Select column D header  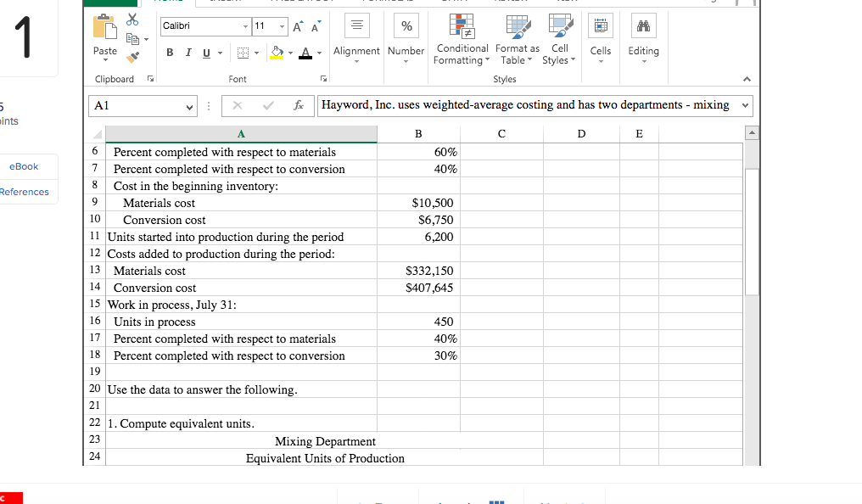(x=582, y=134)
